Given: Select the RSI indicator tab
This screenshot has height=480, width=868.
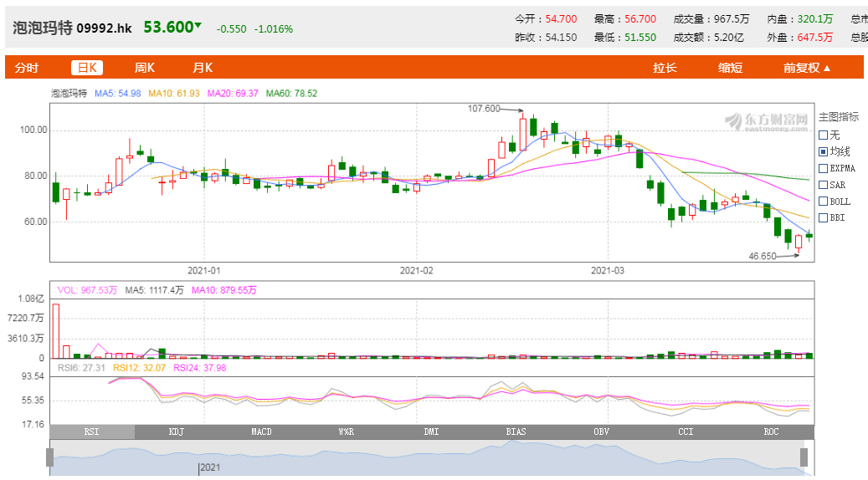Looking at the screenshot, I should click(92, 431).
